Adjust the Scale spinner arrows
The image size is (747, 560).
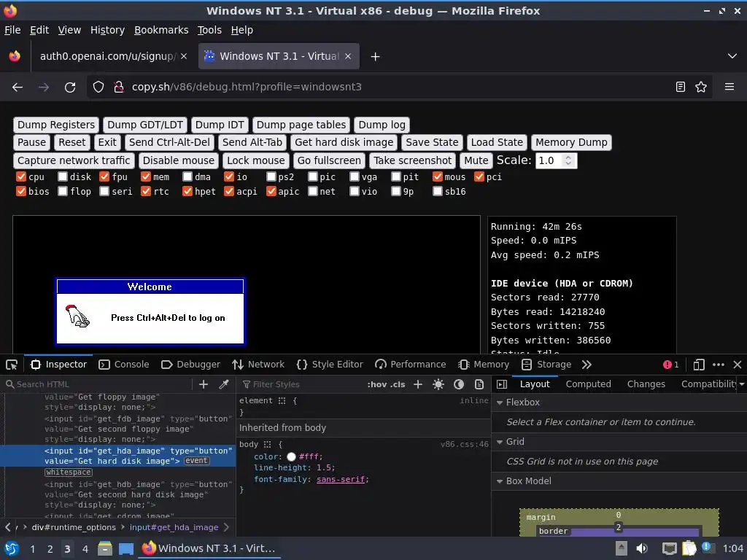tap(568, 160)
